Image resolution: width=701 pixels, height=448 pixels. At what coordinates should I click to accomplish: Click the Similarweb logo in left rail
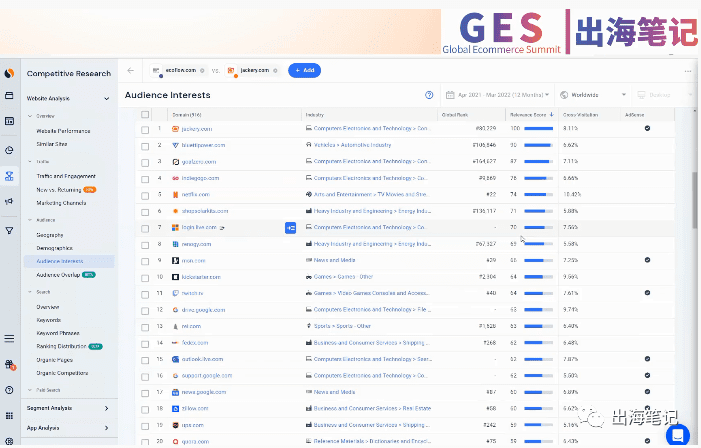click(x=9, y=73)
